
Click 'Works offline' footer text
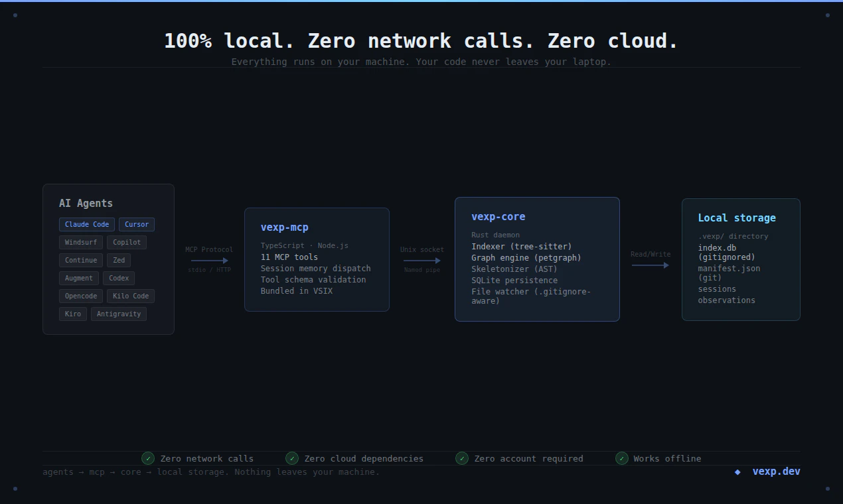tap(667, 458)
